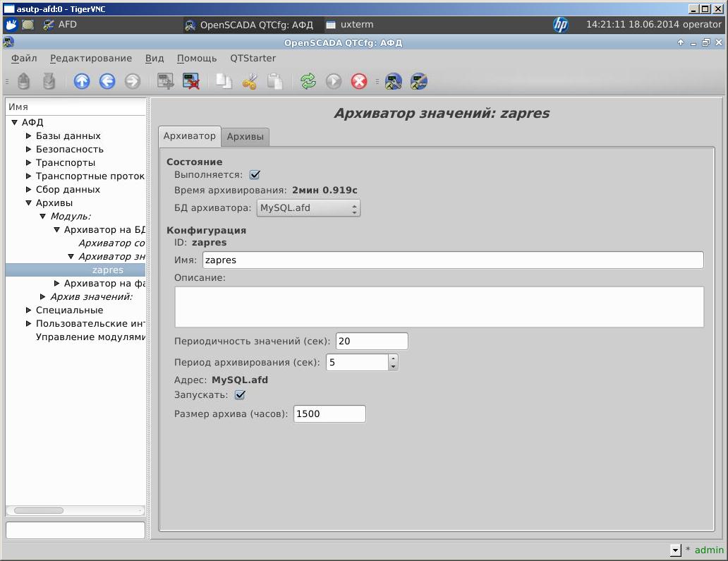Click the blue Up arrow toolbar icon

82,82
